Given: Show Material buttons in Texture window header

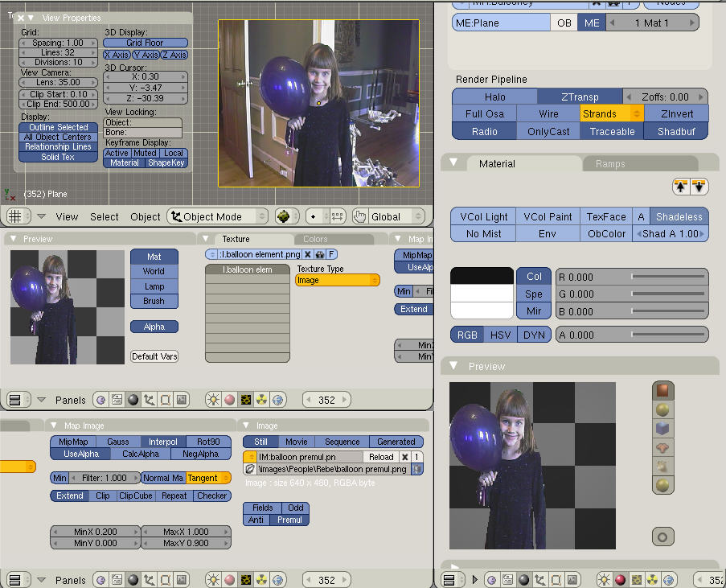Looking at the screenshot, I should point(229,400).
